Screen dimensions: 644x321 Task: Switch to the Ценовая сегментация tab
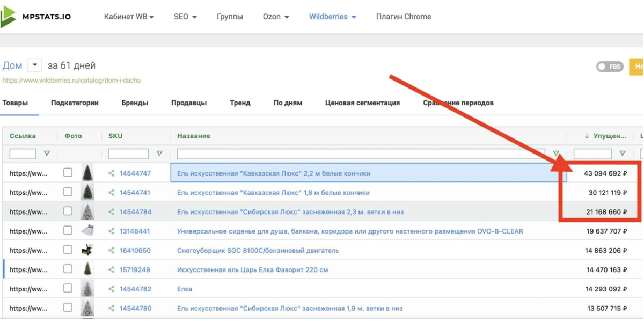tap(362, 103)
